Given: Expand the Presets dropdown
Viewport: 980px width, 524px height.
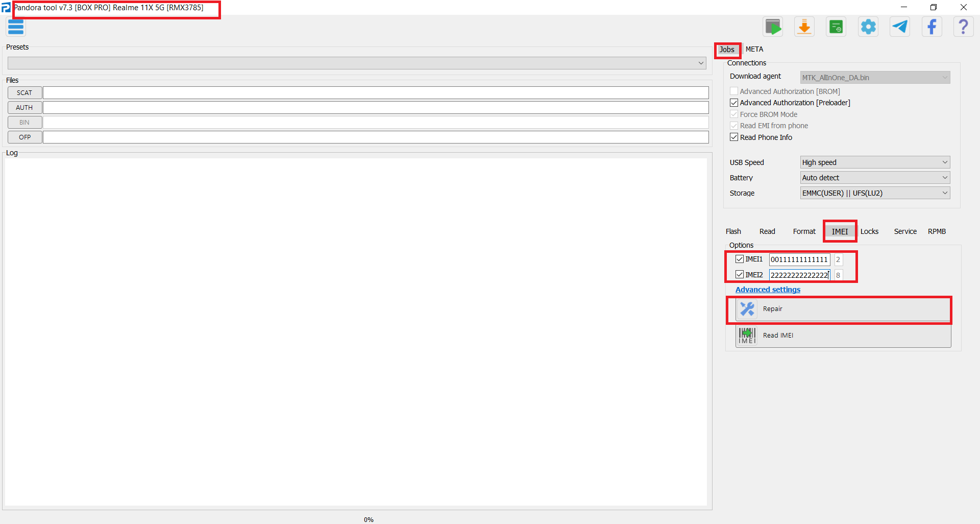Looking at the screenshot, I should [x=357, y=63].
